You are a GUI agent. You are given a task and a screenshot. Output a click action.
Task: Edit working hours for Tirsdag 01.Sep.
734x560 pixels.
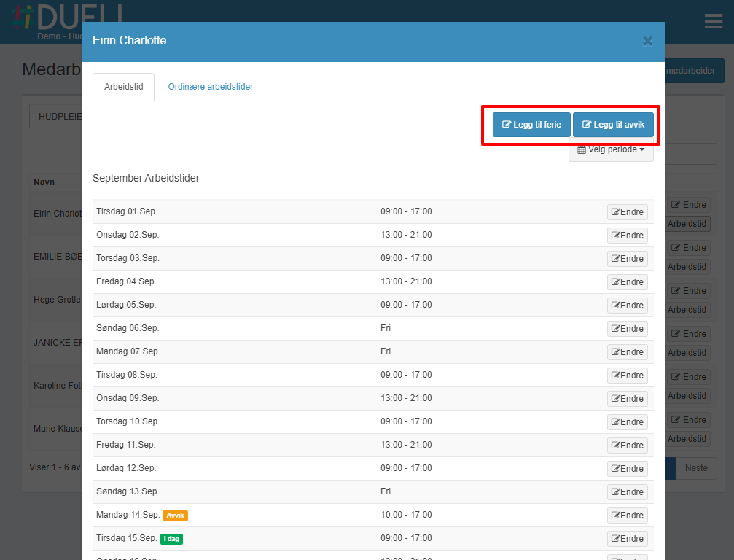628,212
